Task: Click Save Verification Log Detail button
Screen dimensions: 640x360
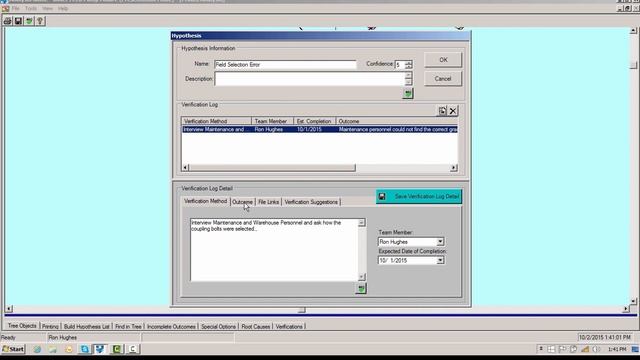Action: [419, 196]
